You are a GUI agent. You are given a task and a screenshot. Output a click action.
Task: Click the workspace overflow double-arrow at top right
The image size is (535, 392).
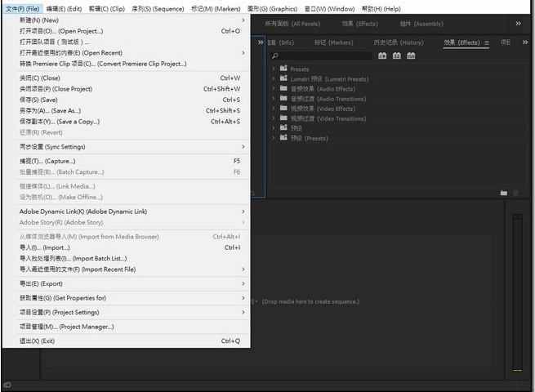point(517,24)
